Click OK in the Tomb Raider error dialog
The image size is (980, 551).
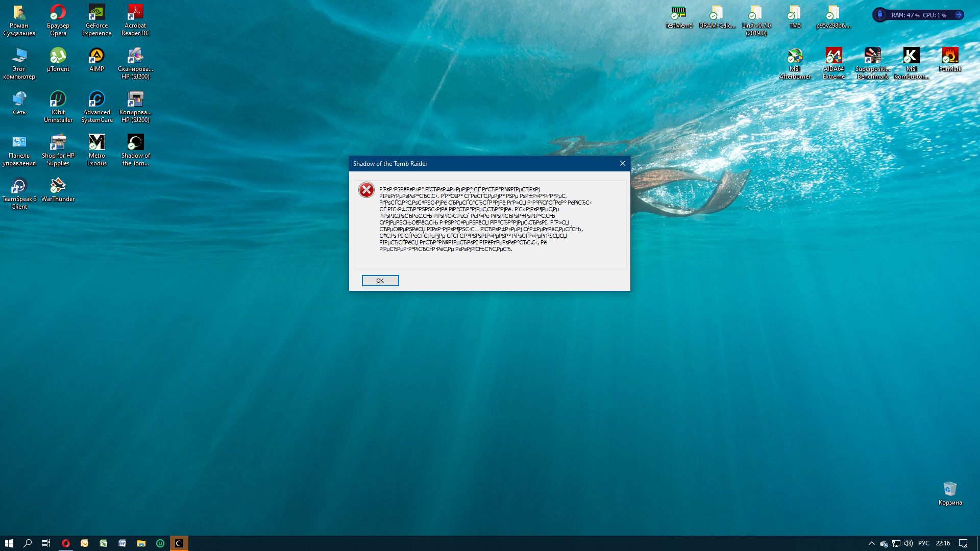380,281
